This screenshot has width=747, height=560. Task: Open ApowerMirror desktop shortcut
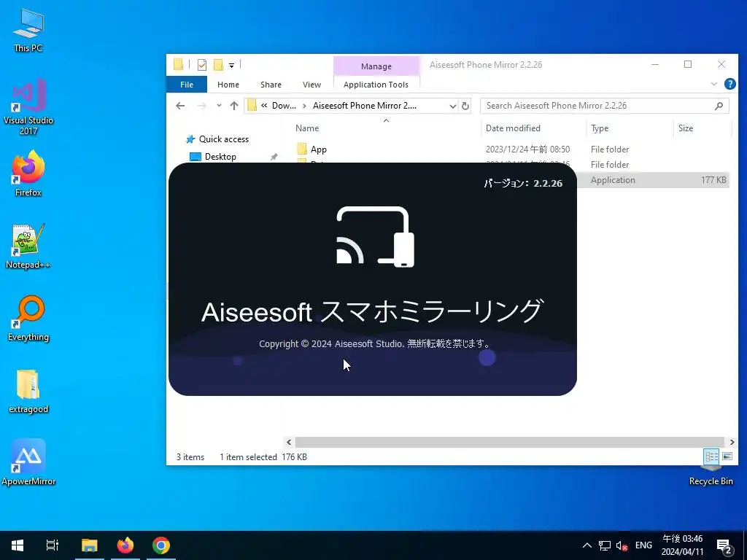click(28, 462)
